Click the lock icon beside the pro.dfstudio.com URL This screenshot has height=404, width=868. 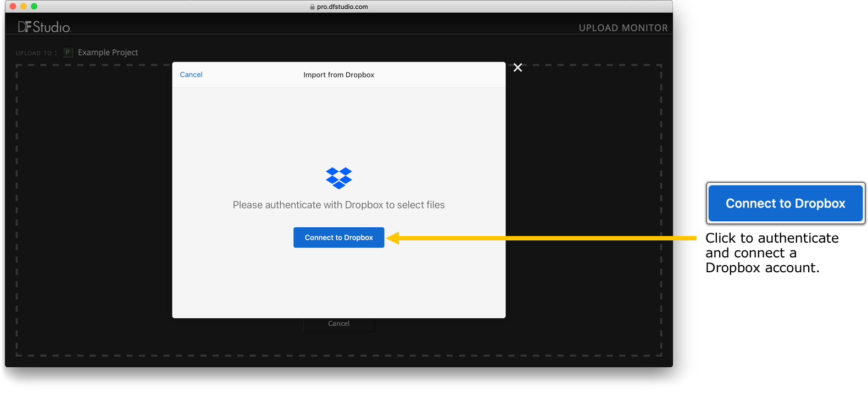(x=313, y=7)
